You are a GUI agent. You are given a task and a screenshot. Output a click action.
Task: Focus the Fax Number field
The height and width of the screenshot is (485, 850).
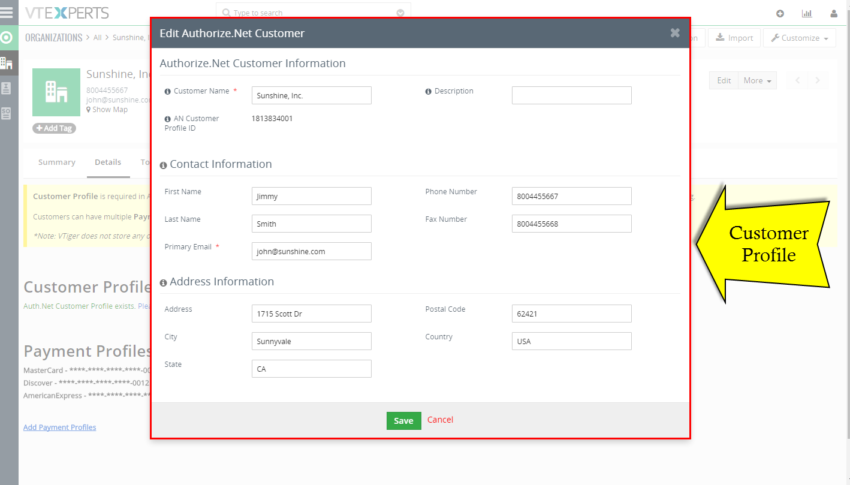tap(572, 224)
